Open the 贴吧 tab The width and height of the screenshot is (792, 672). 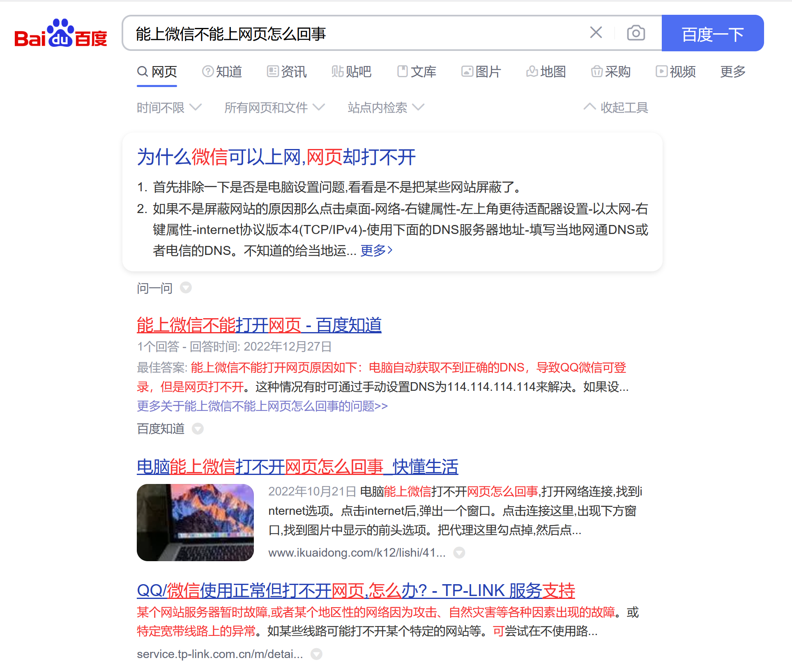click(x=352, y=72)
